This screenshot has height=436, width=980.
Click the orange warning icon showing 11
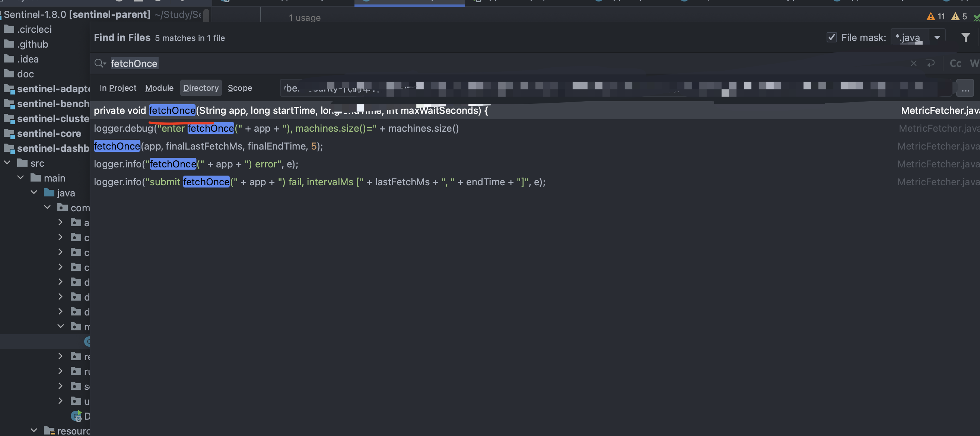click(x=930, y=16)
